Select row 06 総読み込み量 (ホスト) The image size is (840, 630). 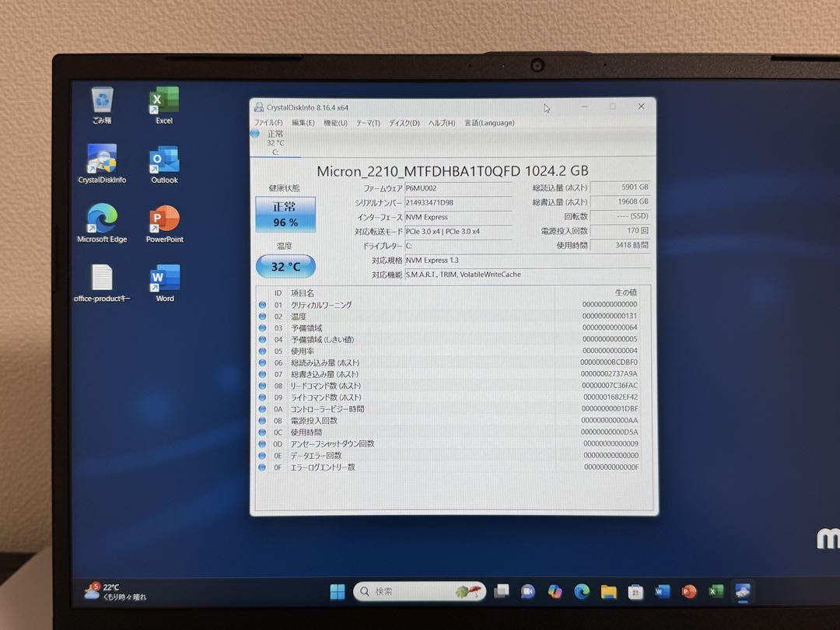[449, 362]
